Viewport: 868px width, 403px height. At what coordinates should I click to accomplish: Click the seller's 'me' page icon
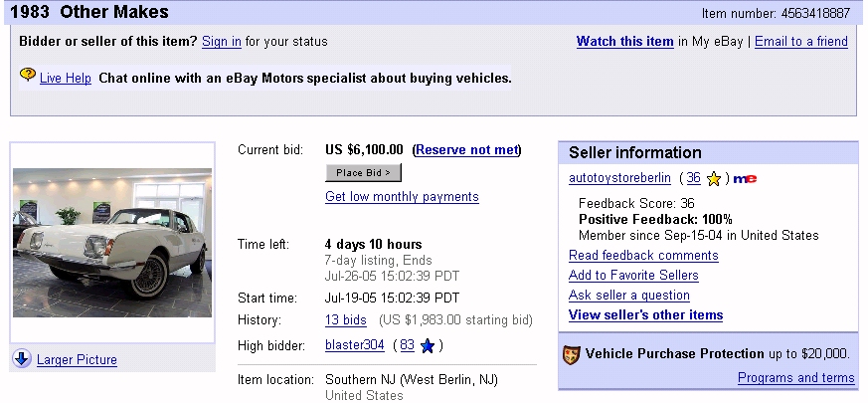click(746, 179)
